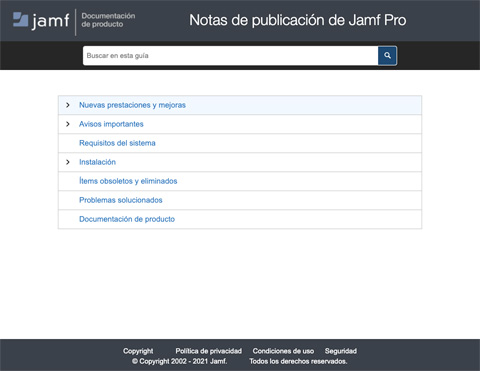Open 'Documentación de producto' list link
This screenshot has width=480, height=371.
pos(127,219)
